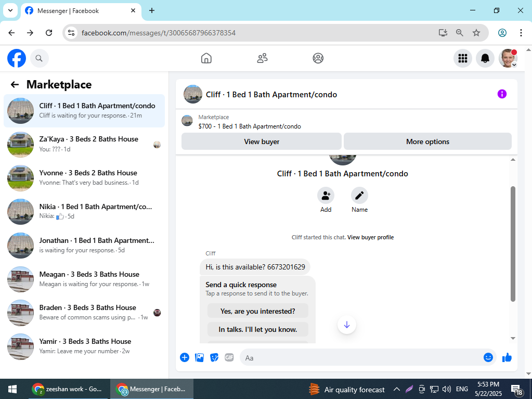Jump to latest message down arrow

(x=347, y=325)
